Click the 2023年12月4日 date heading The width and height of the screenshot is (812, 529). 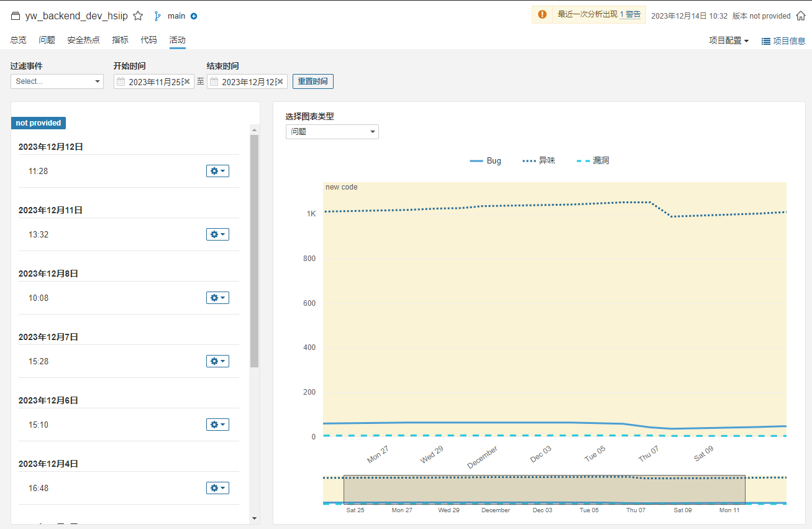(x=48, y=464)
